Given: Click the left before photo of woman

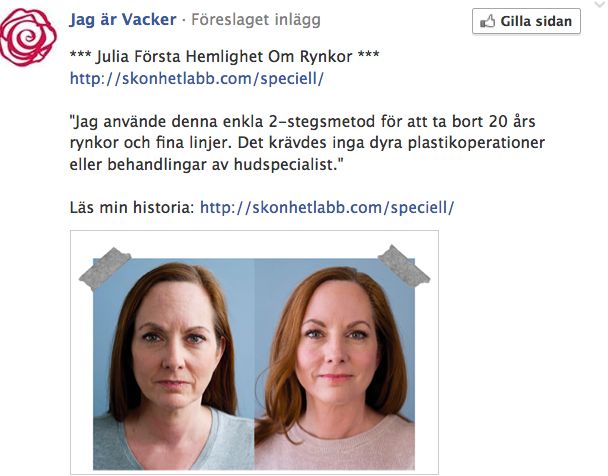Looking at the screenshot, I should pyautogui.click(x=174, y=364).
